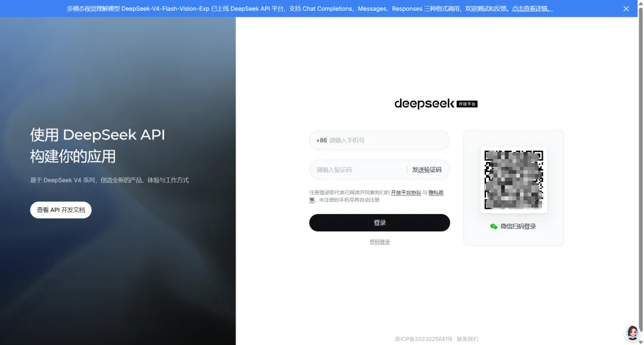
Task: Click the black 登录 login button
Action: coord(379,223)
